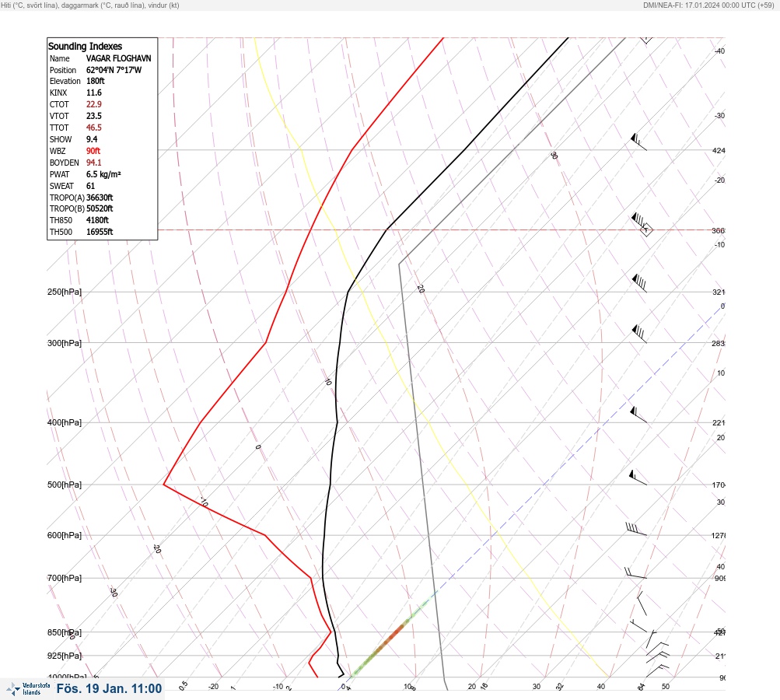Viewport: 780px width, 700px height.
Task: Click the -20 temperature axis label
Action: pyautogui.click(x=213, y=687)
